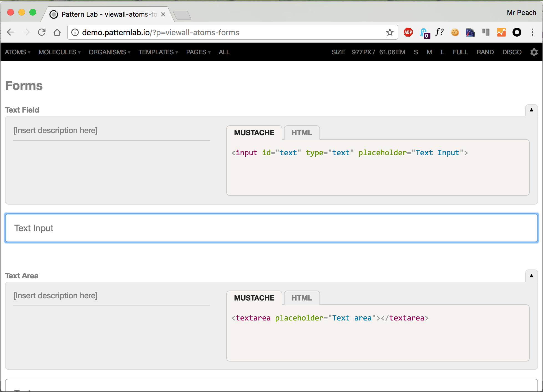543x392 pixels.
Task: Expand the ATOMS navigation menu
Action: (x=17, y=52)
